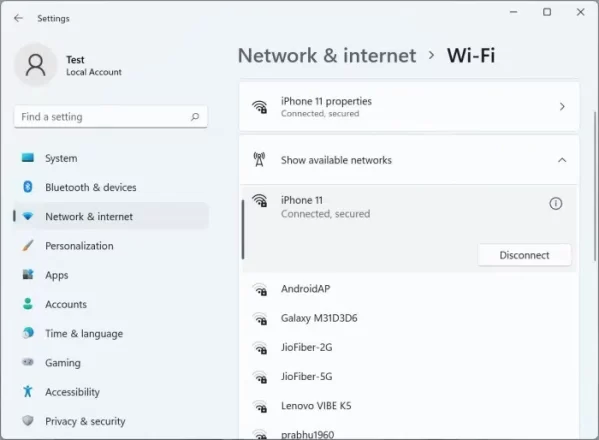Choose the Galaxy M31D3D6 network
Image resolution: width=599 pixels, height=440 pixels.
click(409, 318)
